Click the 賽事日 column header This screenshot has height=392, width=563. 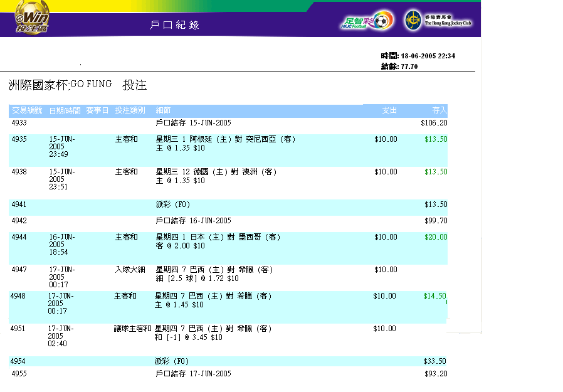pyautogui.click(x=97, y=110)
